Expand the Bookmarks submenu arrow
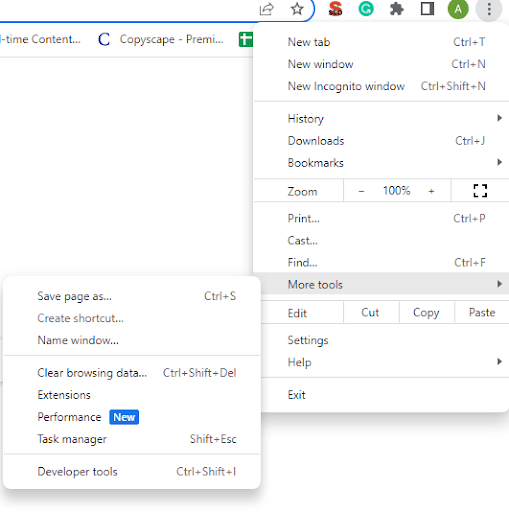509x512 pixels. [x=499, y=162]
